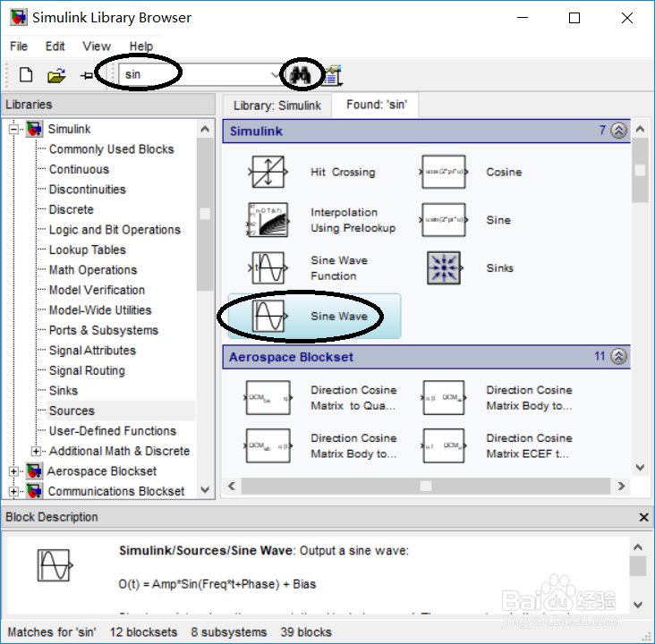The width and height of the screenshot is (655, 644).
Task: Switch to the Library: Simulink tab
Action: coord(277,106)
